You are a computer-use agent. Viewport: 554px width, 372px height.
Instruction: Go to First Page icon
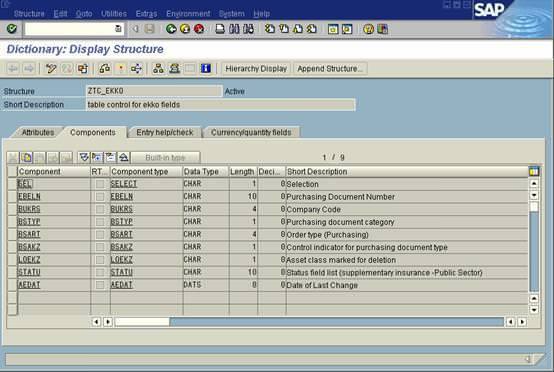[270, 29]
